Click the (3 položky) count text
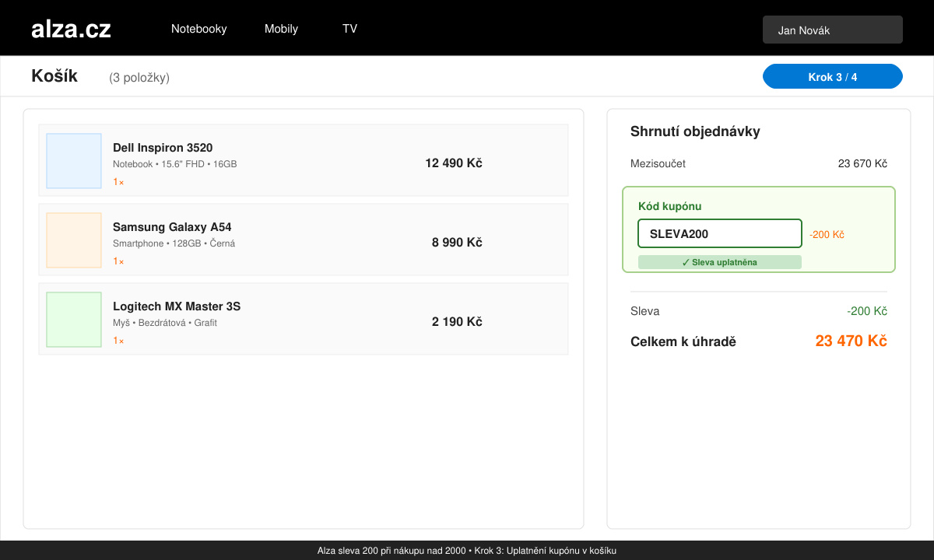This screenshot has height=560, width=934. 139,78
